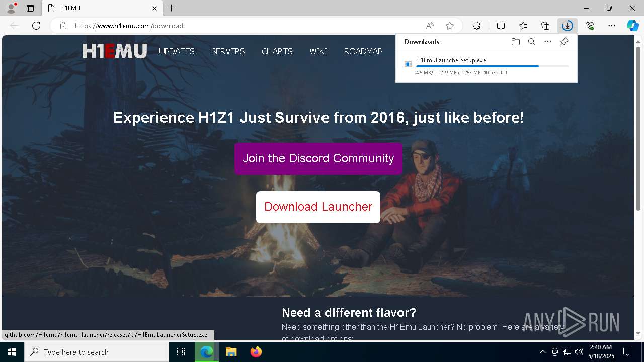The image size is (644, 362).
Task: Show hidden system tray icons
Action: pyautogui.click(x=542, y=352)
